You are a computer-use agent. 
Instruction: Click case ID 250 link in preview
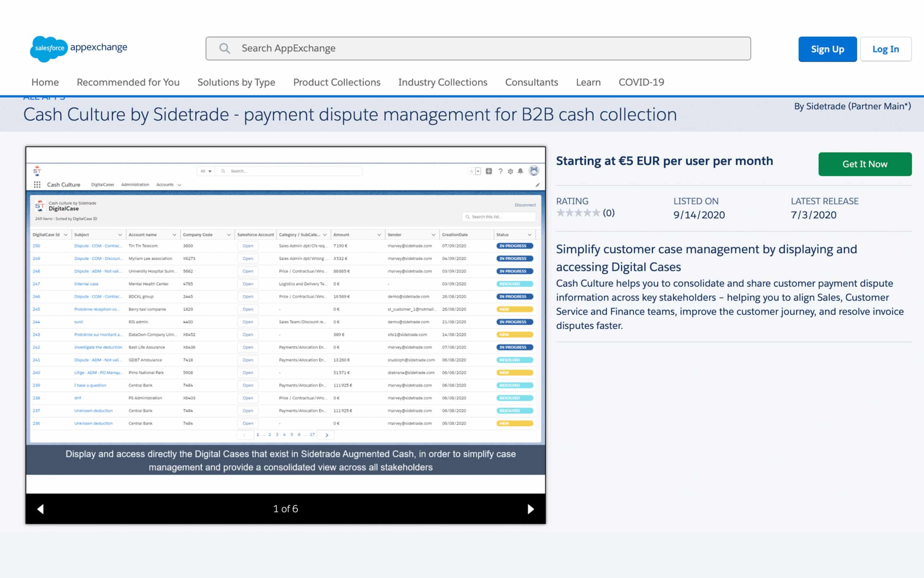click(x=36, y=246)
